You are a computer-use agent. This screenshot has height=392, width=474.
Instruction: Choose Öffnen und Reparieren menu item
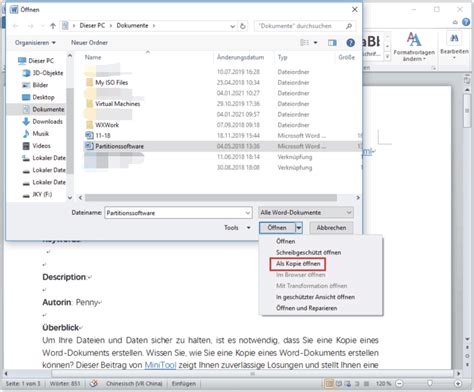click(306, 308)
